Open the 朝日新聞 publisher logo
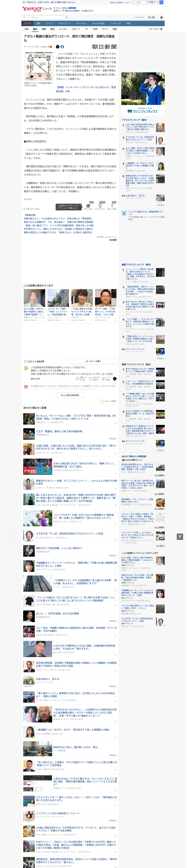 tap(104, 47)
